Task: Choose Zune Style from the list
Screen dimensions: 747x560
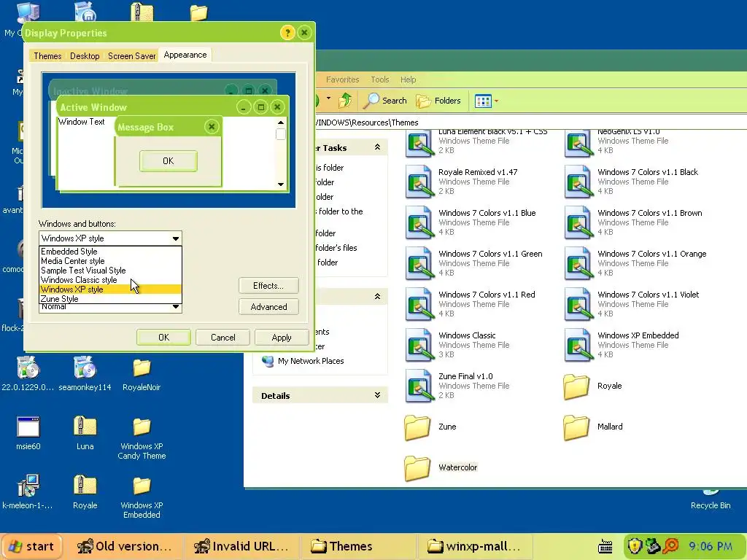Action: pos(110,299)
